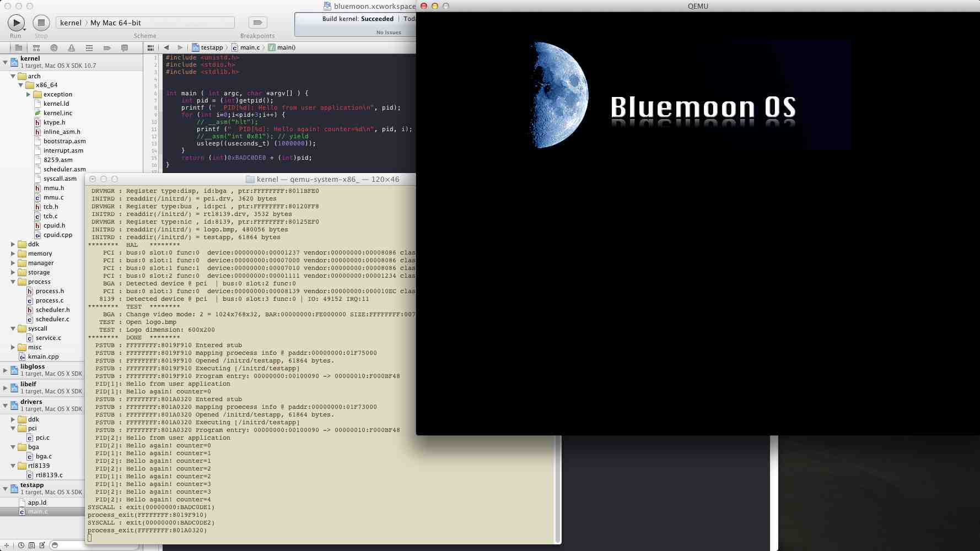
Task: Open bga.c driver source
Action: (x=39, y=457)
